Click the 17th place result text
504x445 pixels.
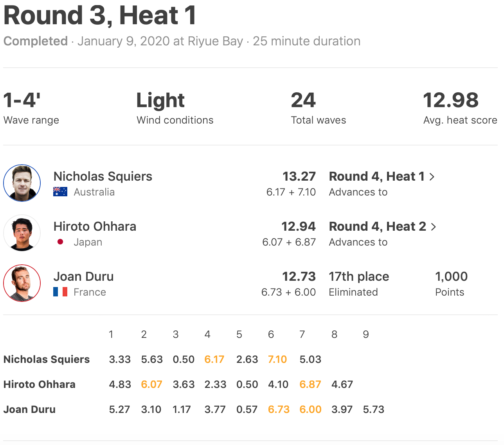point(359,276)
